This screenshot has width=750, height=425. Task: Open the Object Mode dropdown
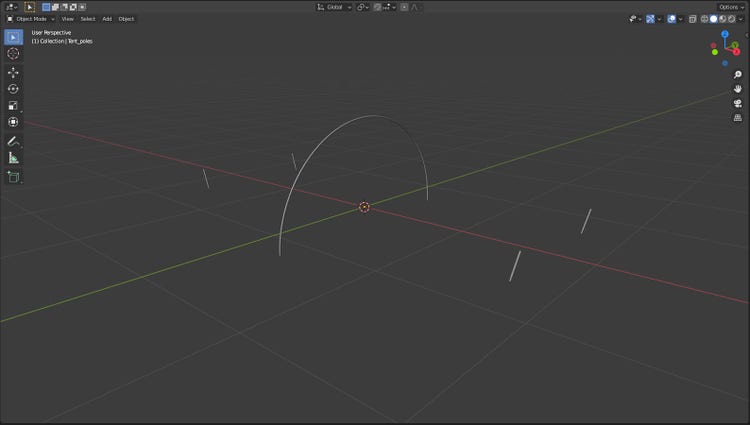coord(31,19)
